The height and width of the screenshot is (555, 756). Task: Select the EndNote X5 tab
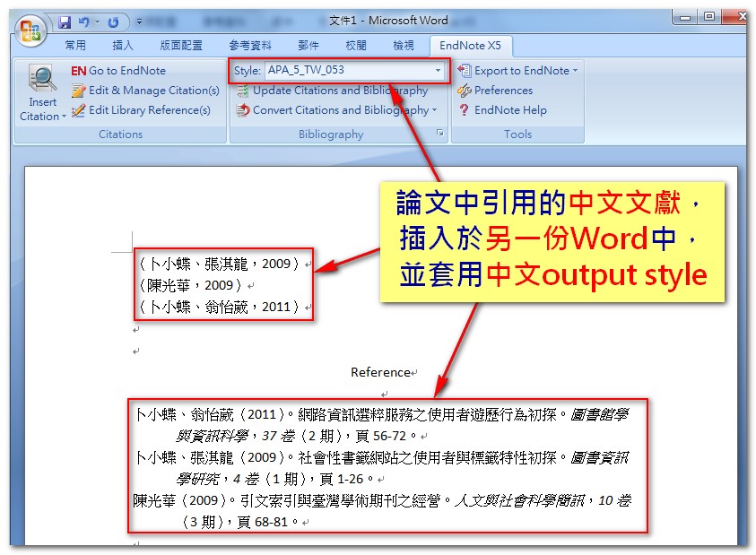pos(470,46)
